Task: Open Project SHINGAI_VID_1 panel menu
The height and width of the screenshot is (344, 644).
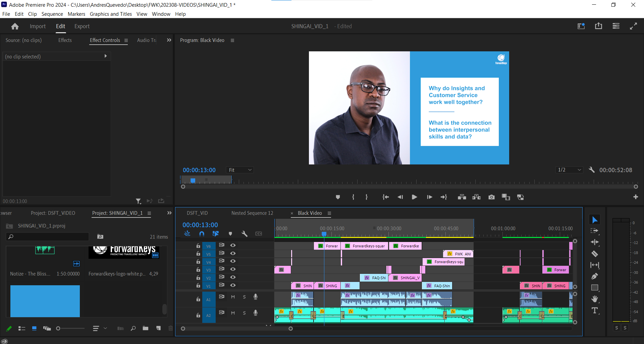Action: pos(149,213)
